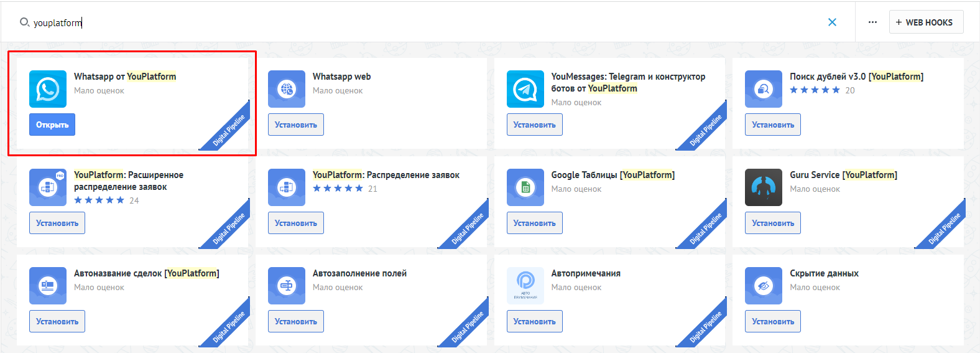Image resolution: width=980 pixels, height=353 pixels.
Task: Click the Google Таблицы app icon
Action: coord(525,187)
